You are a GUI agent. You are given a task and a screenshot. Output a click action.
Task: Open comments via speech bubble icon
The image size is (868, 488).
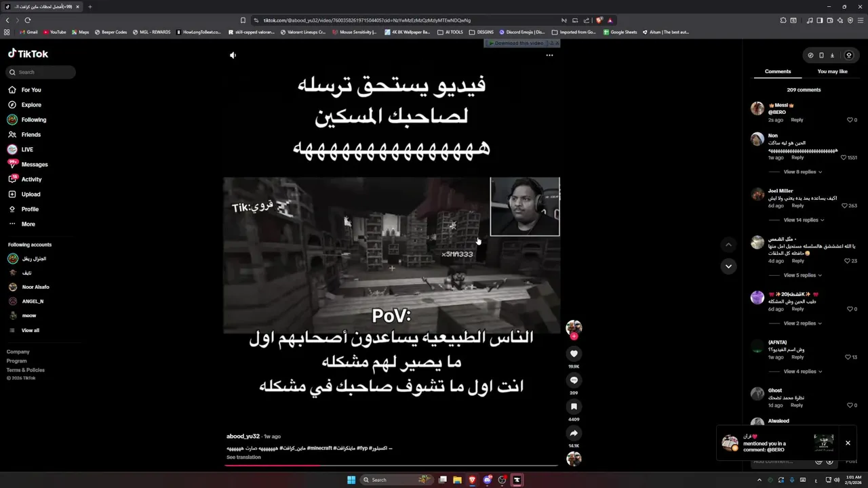tap(574, 380)
